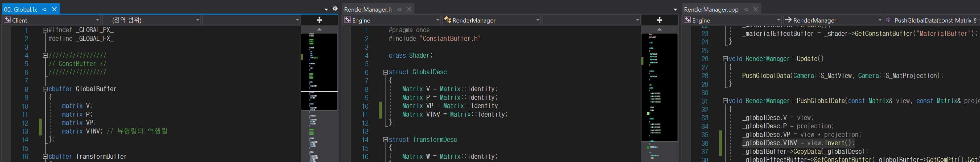The image size is (980, 162).
Task: Click scroll-up arrow in Global.fx scrollbar
Action: pyautogui.click(x=320, y=29)
